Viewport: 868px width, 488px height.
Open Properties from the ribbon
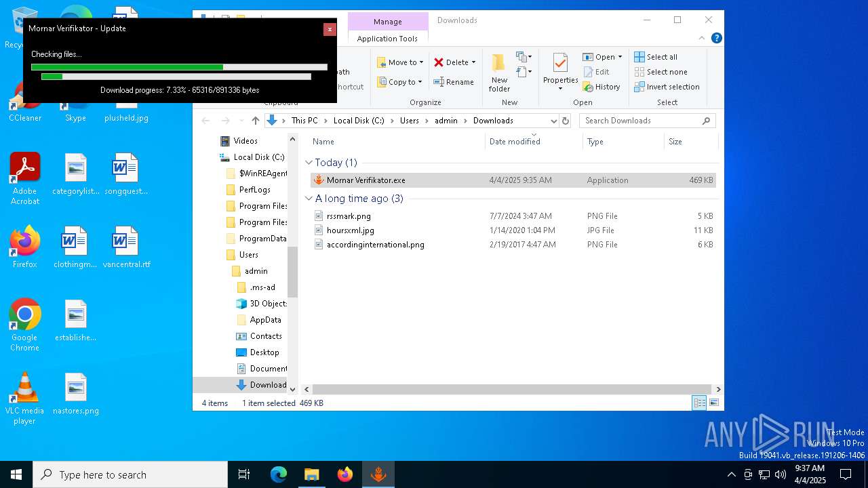tap(560, 73)
